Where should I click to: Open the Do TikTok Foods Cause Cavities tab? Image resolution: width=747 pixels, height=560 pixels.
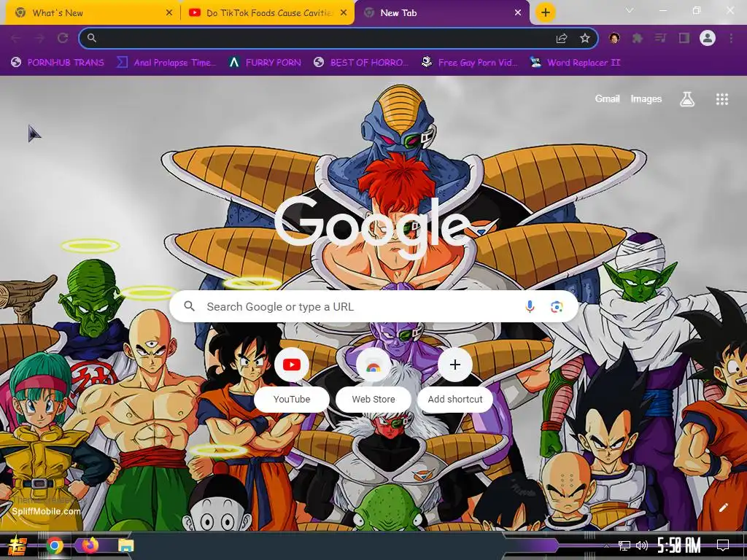click(268, 13)
